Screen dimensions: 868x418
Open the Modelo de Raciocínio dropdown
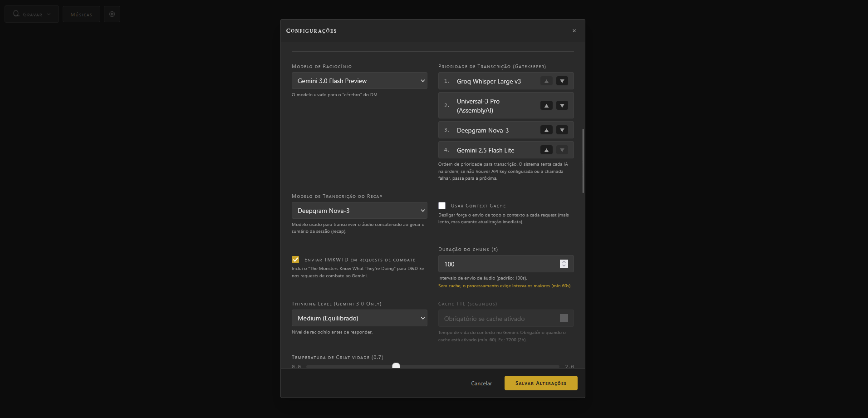coord(358,80)
